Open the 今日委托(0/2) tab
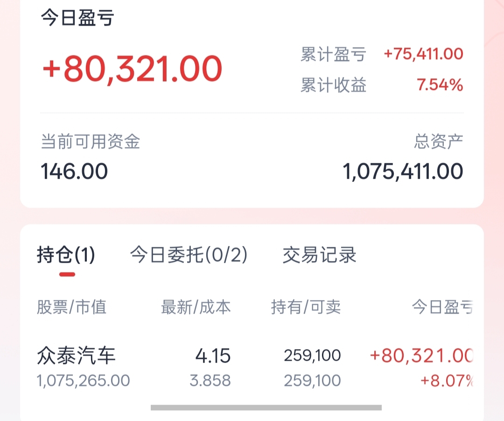 (189, 255)
